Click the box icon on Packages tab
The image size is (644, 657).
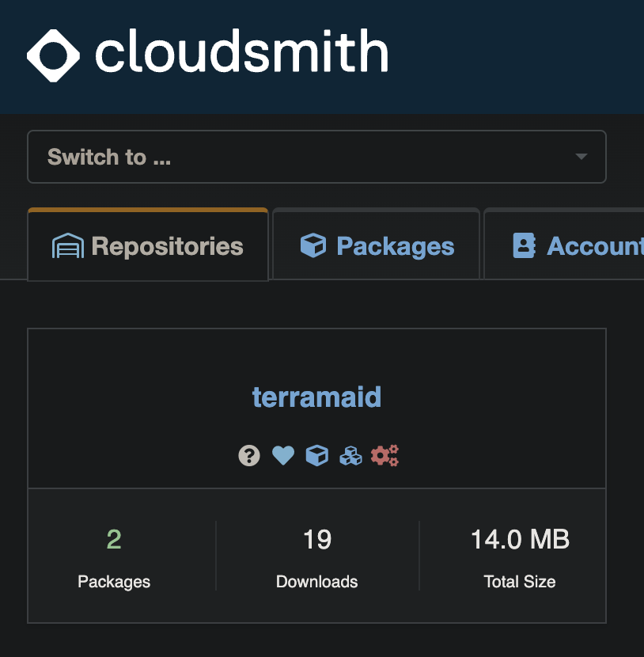[313, 245]
